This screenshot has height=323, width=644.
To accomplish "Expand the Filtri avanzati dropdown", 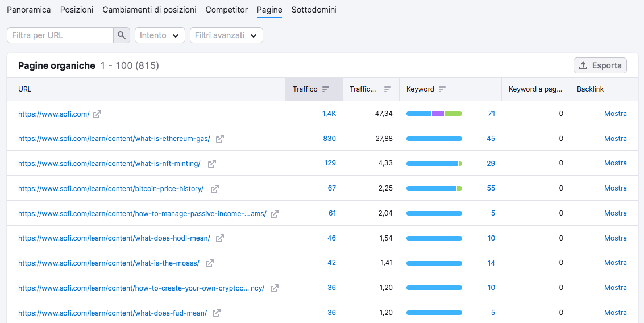I will pos(226,35).
